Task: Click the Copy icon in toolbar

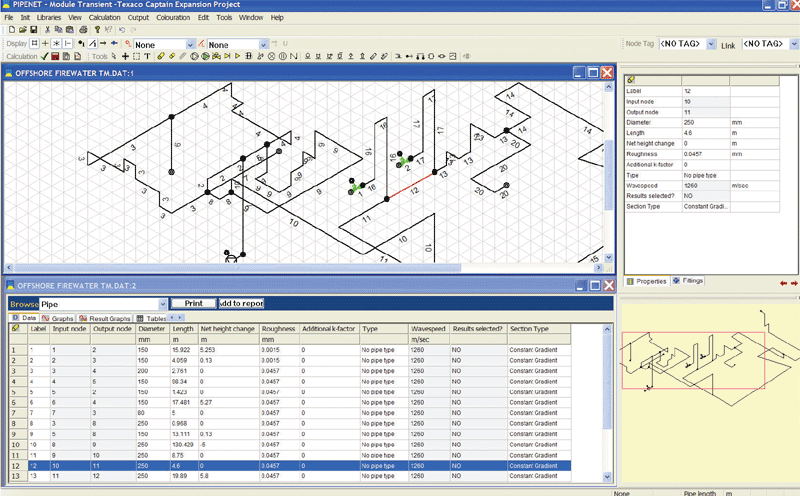Action: 58,30
